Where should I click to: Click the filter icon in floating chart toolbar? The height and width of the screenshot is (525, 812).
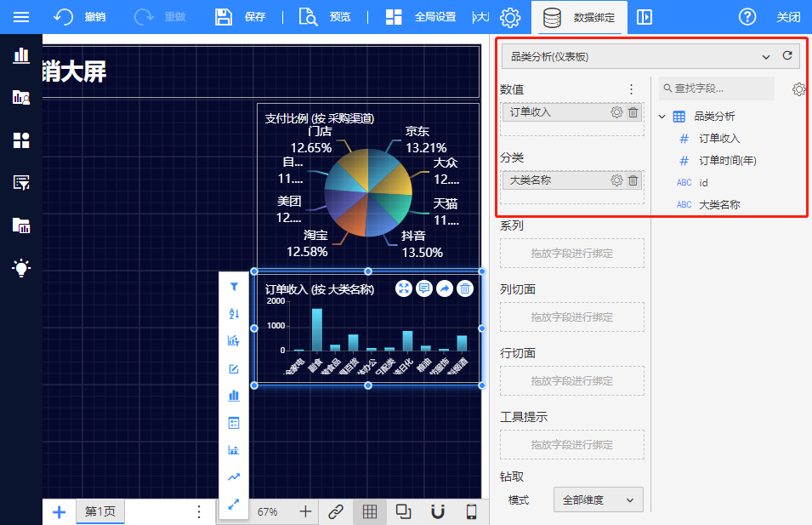234,288
